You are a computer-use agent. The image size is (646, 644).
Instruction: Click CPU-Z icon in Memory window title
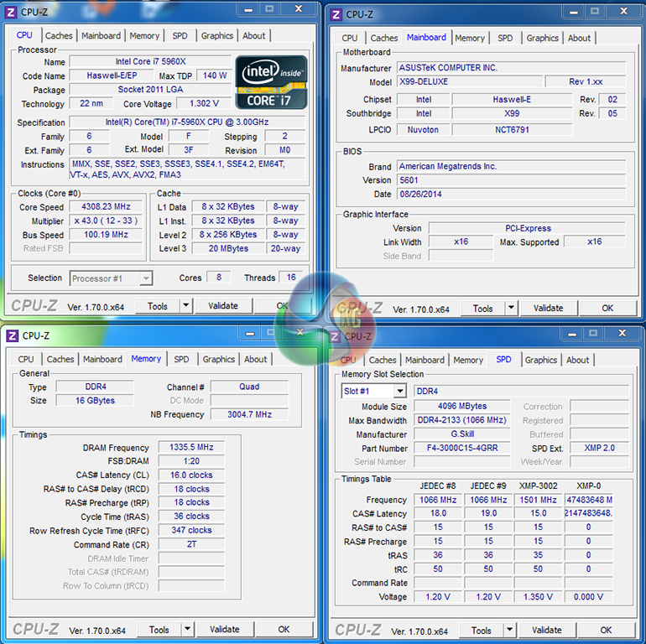tap(12, 335)
